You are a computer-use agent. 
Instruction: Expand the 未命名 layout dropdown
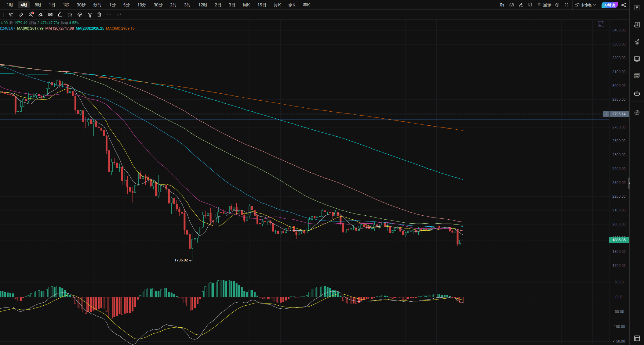pos(585,5)
